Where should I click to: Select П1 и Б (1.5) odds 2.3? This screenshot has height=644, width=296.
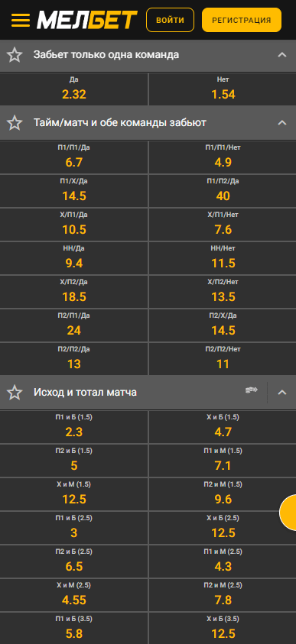pyautogui.click(x=74, y=427)
